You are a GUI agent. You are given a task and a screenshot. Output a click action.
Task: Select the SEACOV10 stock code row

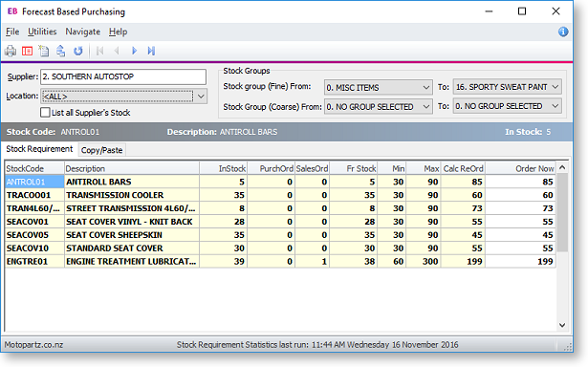tap(34, 248)
